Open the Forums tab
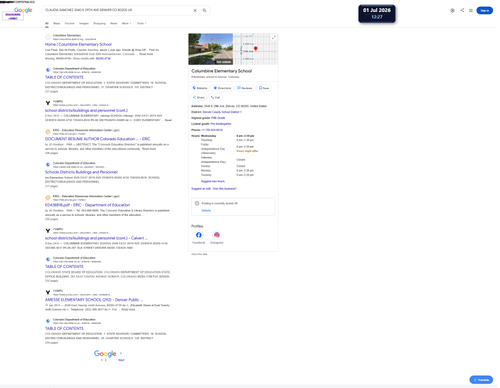Image resolution: width=500 pixels, height=388 pixels. point(70,23)
